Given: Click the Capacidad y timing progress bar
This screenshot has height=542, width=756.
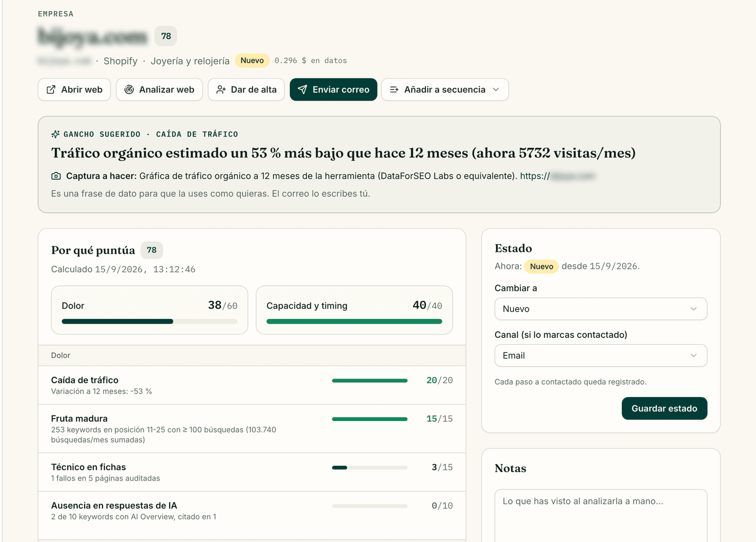Looking at the screenshot, I should tap(354, 321).
